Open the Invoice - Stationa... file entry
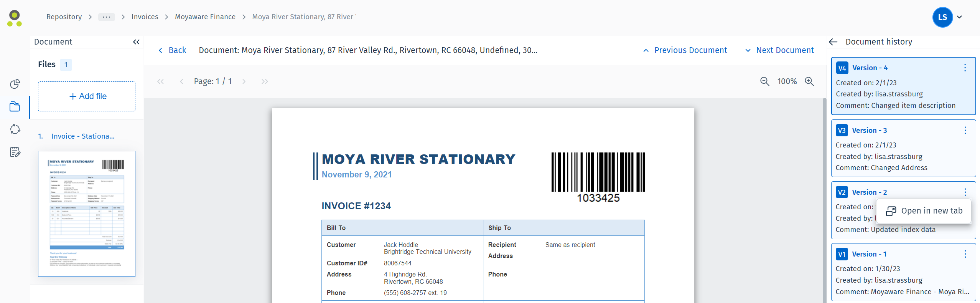980x303 pixels. point(83,136)
